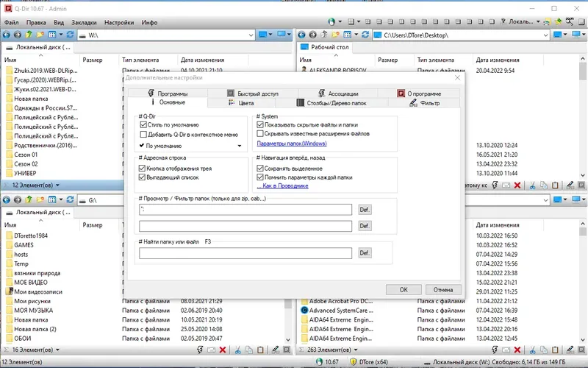Screen dimensions: 588x368
Task: Uncheck Стиль по умолчанию
Action: coord(143,124)
